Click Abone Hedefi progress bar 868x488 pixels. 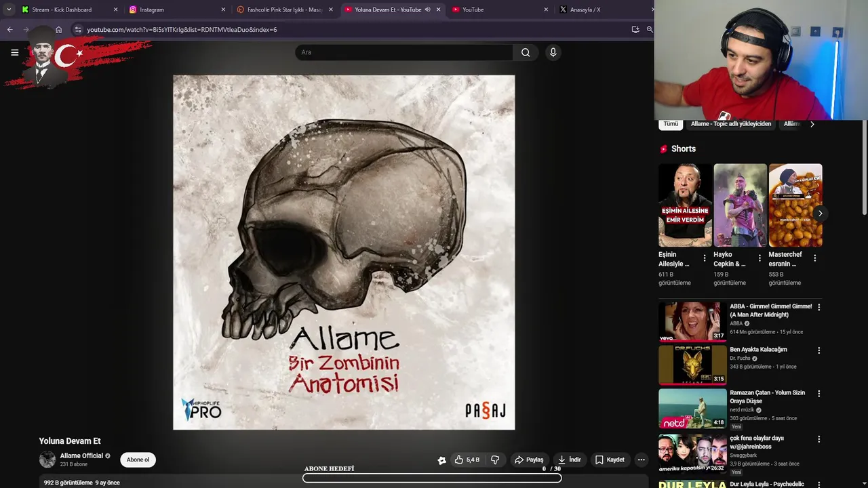pos(432,478)
